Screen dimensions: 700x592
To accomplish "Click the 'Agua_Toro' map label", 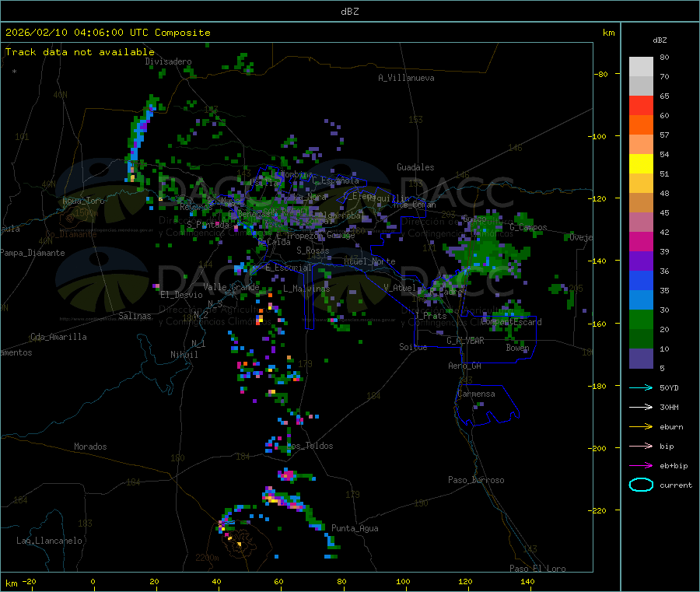I will [83, 201].
